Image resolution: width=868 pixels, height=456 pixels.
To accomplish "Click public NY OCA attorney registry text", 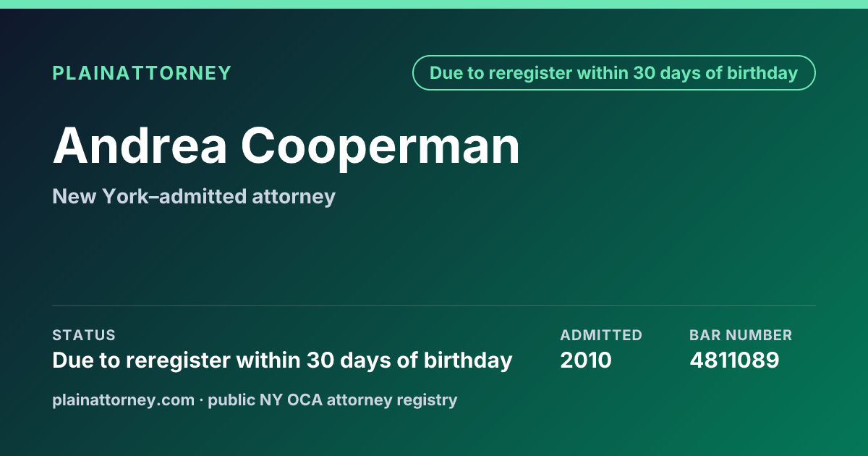I will tap(333, 400).
